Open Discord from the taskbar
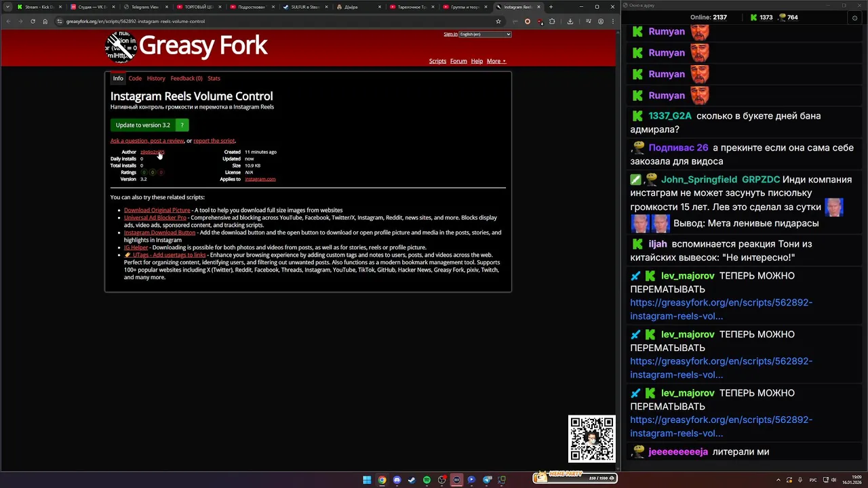Image resolution: width=868 pixels, height=488 pixels. coord(397,480)
